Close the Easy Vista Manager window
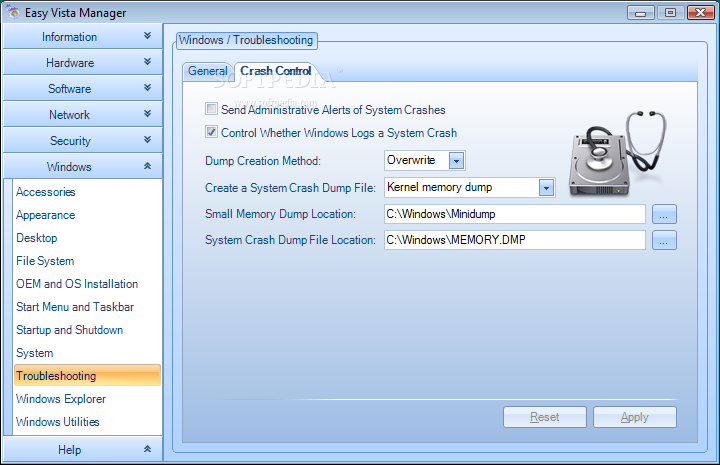This screenshot has height=465, width=720. tap(701, 12)
